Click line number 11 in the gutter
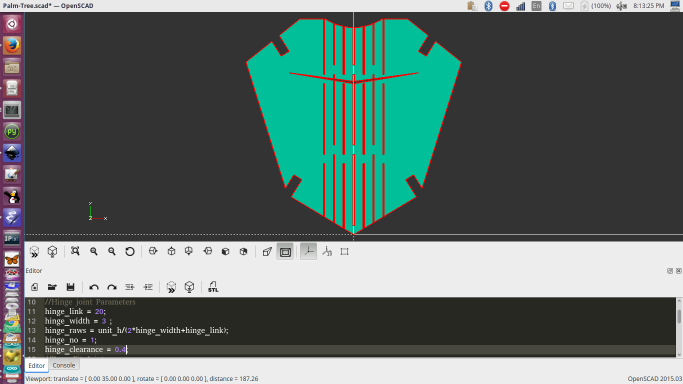683x384 pixels. (31, 311)
